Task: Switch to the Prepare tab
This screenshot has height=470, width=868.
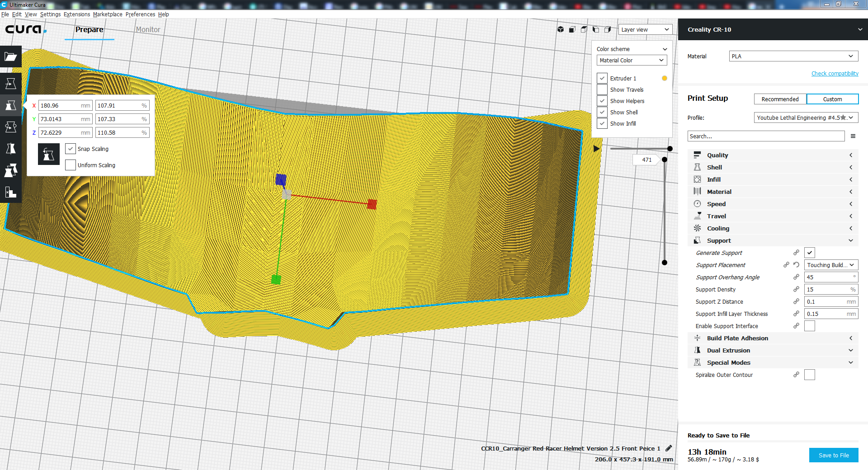Action: [x=90, y=29]
